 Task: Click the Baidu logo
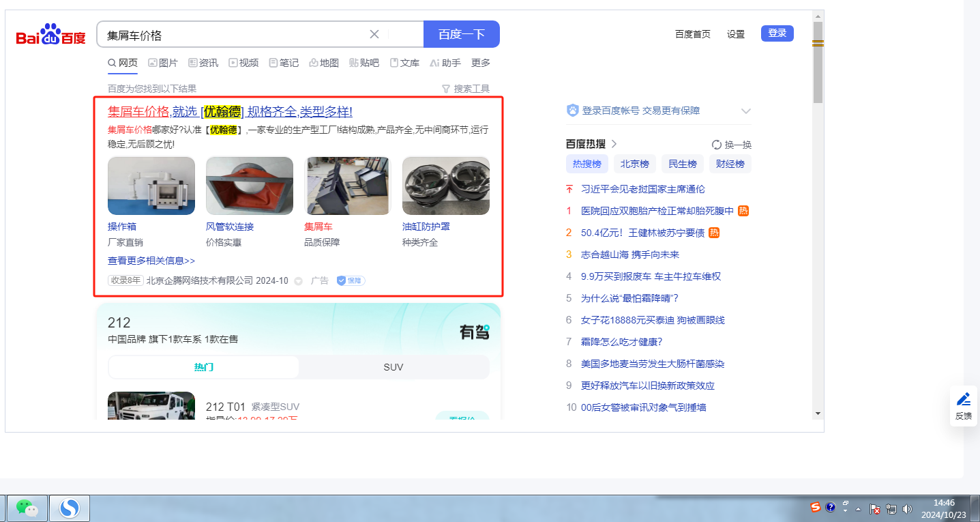point(51,34)
